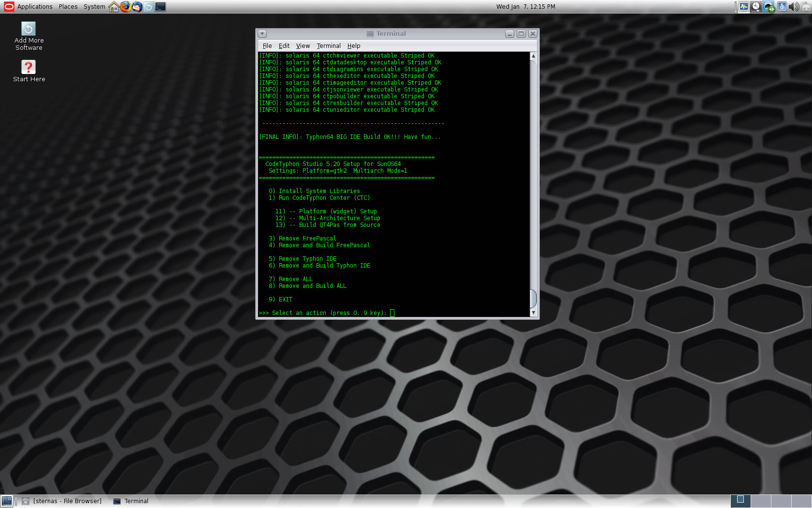Screen dimensions: 812x508
Task: Minimize the Terminal window
Action: tap(509, 34)
